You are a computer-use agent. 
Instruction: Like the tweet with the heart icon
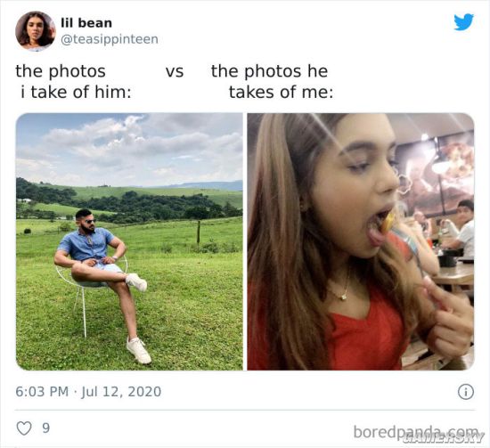(24, 428)
